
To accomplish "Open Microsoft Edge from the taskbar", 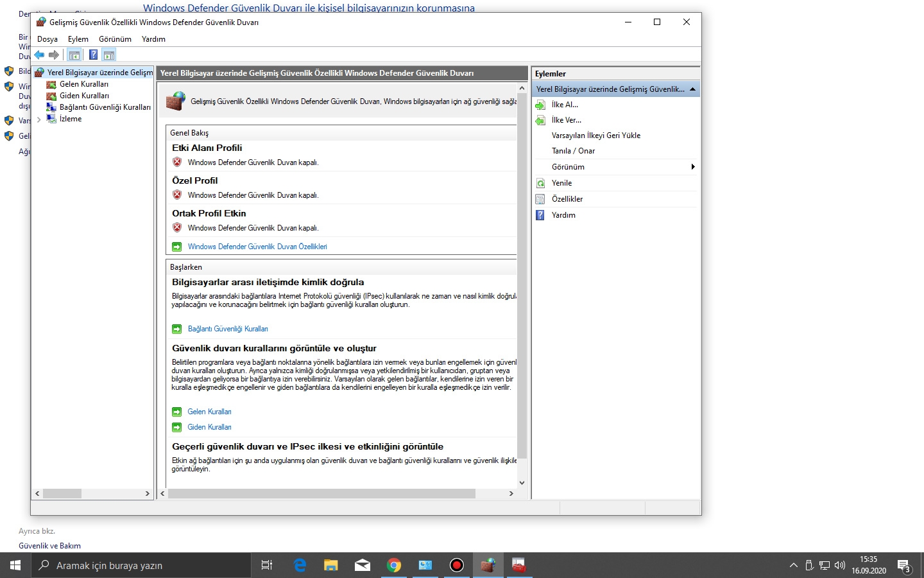I will [x=299, y=565].
